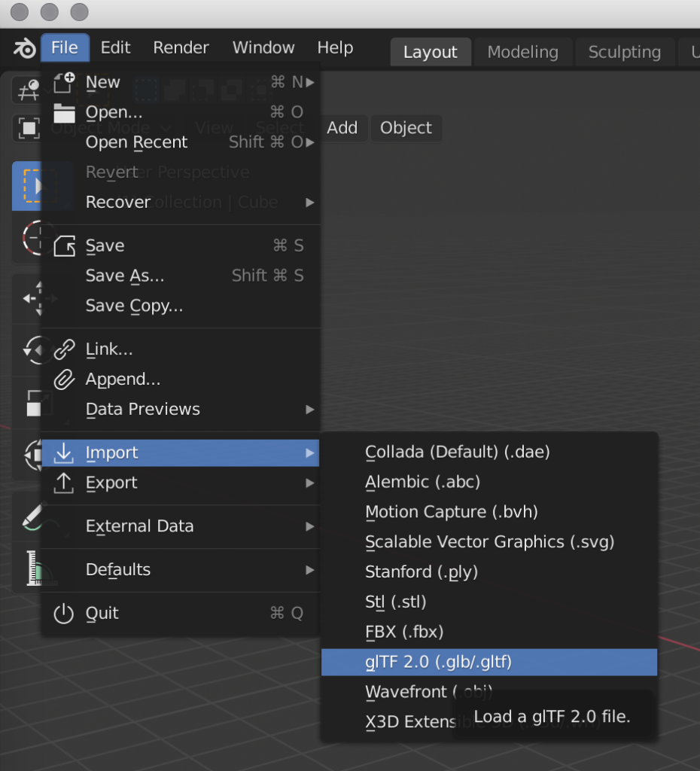Click the Quit power icon

[x=64, y=613]
